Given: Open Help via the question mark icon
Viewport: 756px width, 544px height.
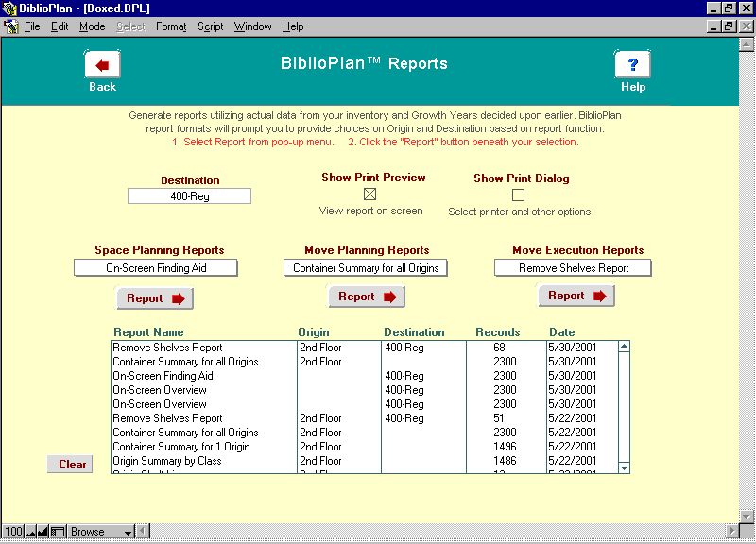Looking at the screenshot, I should (x=632, y=64).
